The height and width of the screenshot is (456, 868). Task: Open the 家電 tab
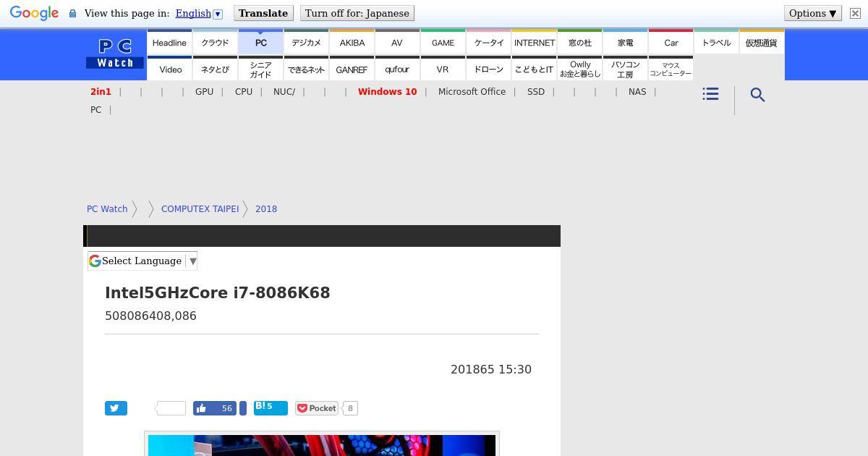(626, 42)
